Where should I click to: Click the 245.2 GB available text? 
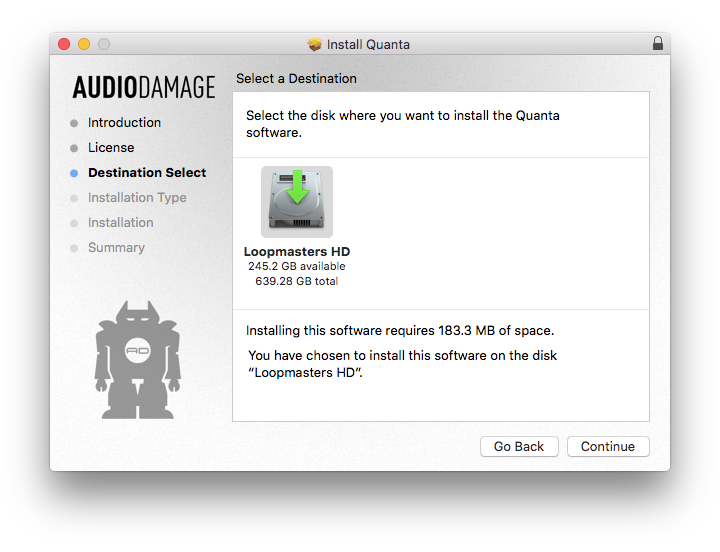coord(297,267)
